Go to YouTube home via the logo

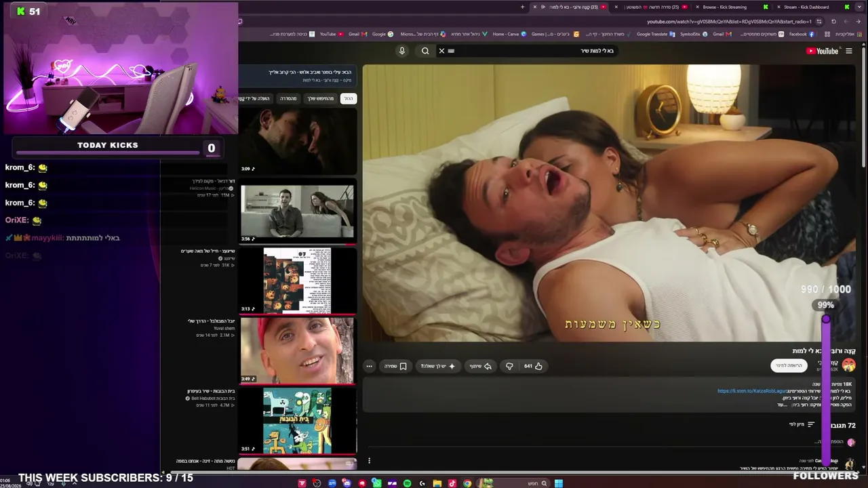pos(822,51)
